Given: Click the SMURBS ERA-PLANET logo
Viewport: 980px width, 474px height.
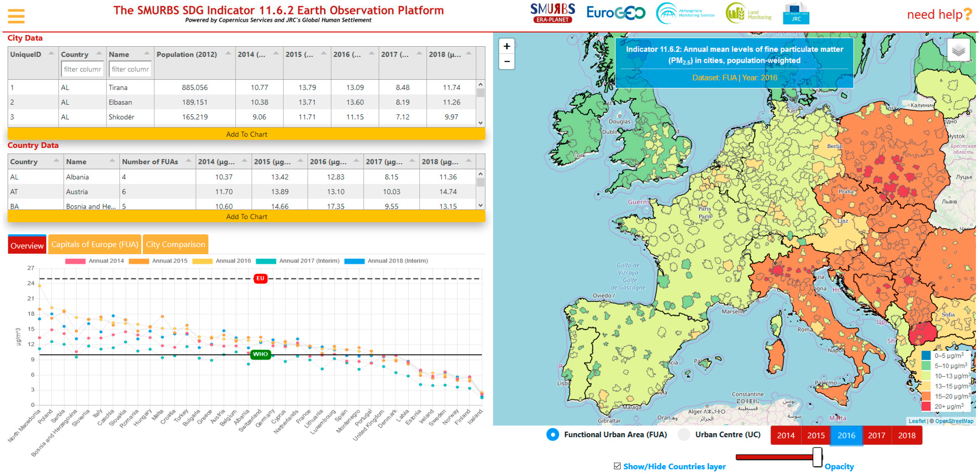Looking at the screenshot, I should pyautogui.click(x=552, y=13).
